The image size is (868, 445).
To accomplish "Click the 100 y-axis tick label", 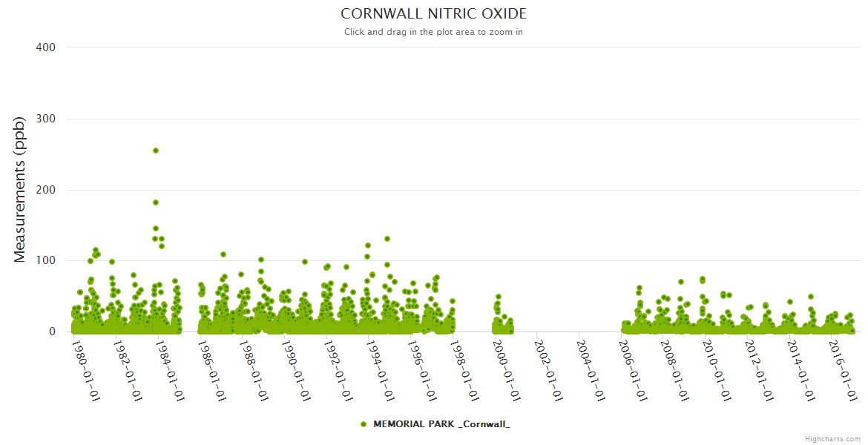I will (x=46, y=261).
